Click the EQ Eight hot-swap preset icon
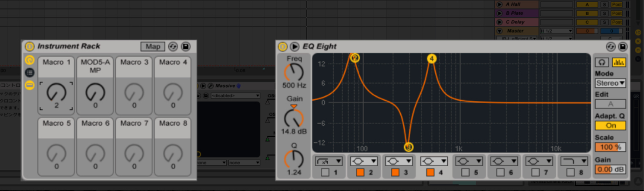The height and width of the screenshot is (191, 644). coord(611,46)
